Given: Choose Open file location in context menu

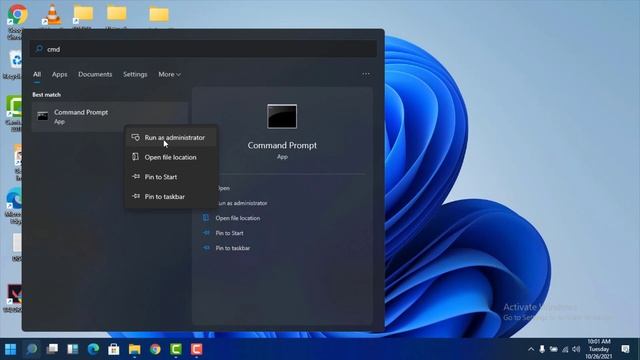Looking at the screenshot, I should 171,157.
